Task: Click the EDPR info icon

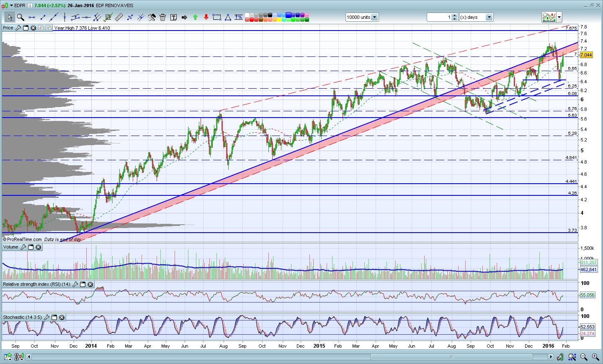Action: [30, 5]
